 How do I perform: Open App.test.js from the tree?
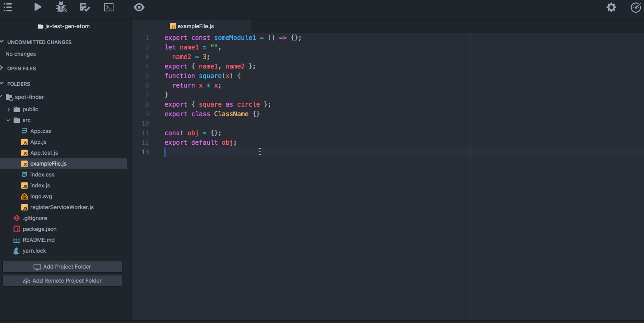[x=44, y=152]
